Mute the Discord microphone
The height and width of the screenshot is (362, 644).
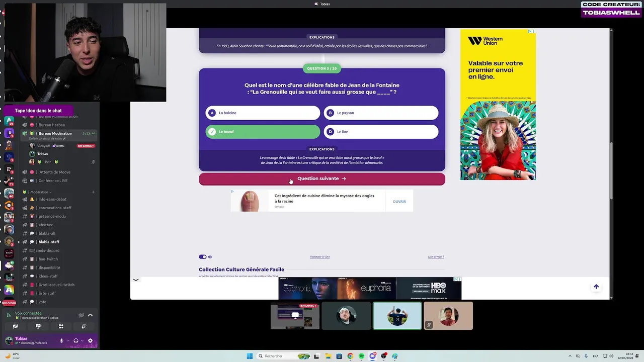coord(62,340)
